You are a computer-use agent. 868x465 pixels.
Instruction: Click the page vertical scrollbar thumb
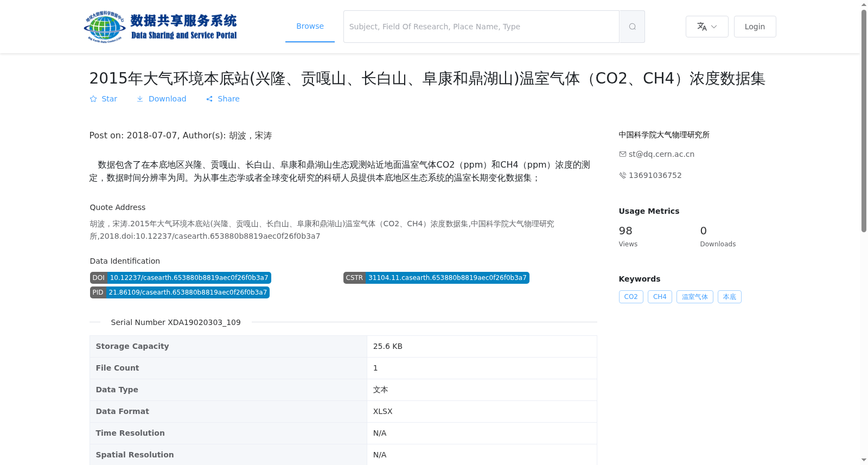coord(864,120)
